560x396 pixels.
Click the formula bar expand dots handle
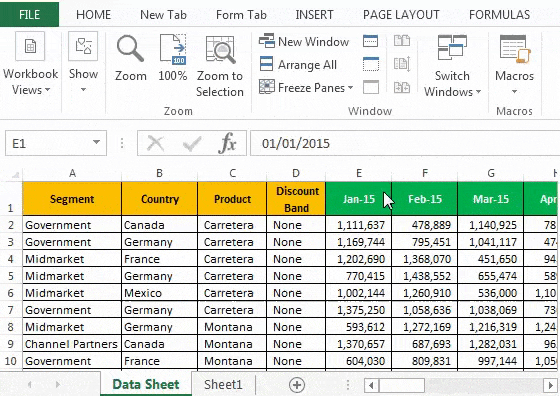coord(122,143)
